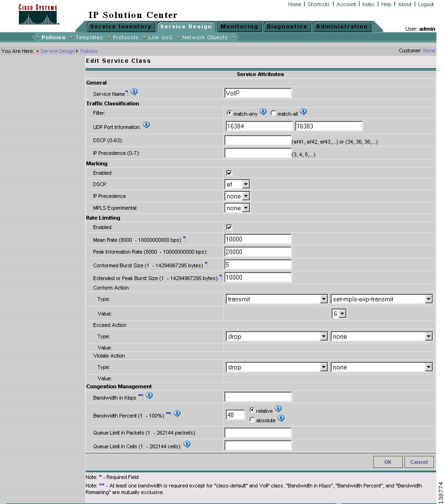
Task: Click UDP port field containing 16384
Action: (259, 126)
